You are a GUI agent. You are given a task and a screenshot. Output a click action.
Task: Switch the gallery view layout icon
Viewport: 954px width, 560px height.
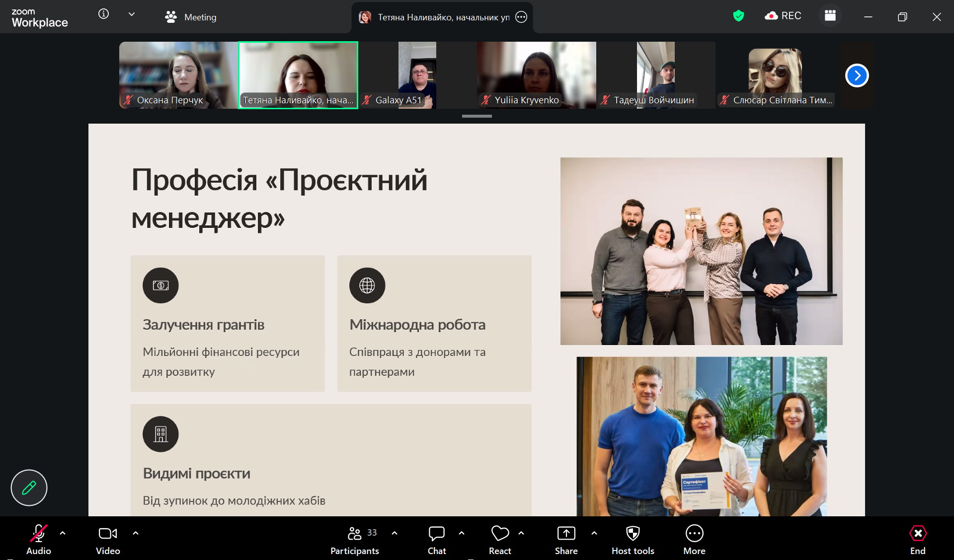click(x=830, y=16)
